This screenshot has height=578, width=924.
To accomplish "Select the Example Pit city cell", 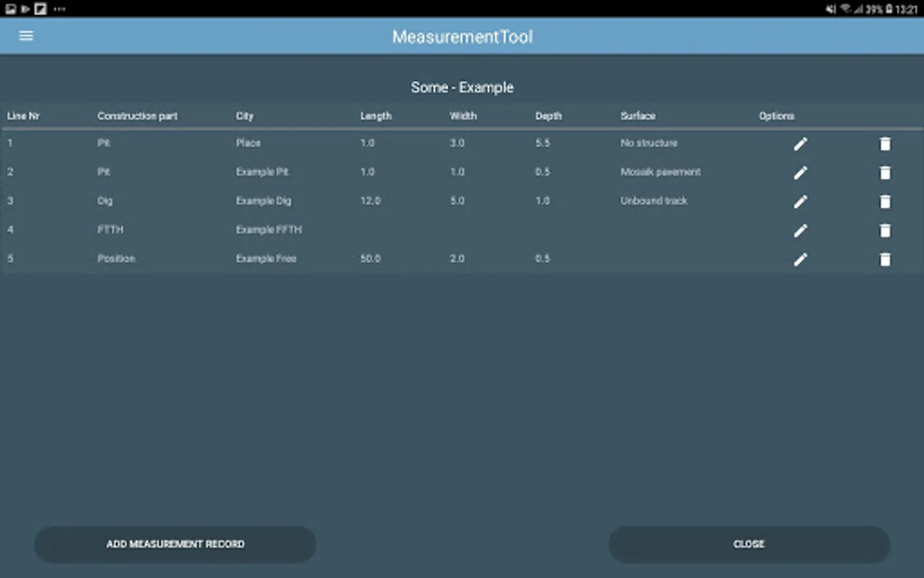I will pos(262,172).
